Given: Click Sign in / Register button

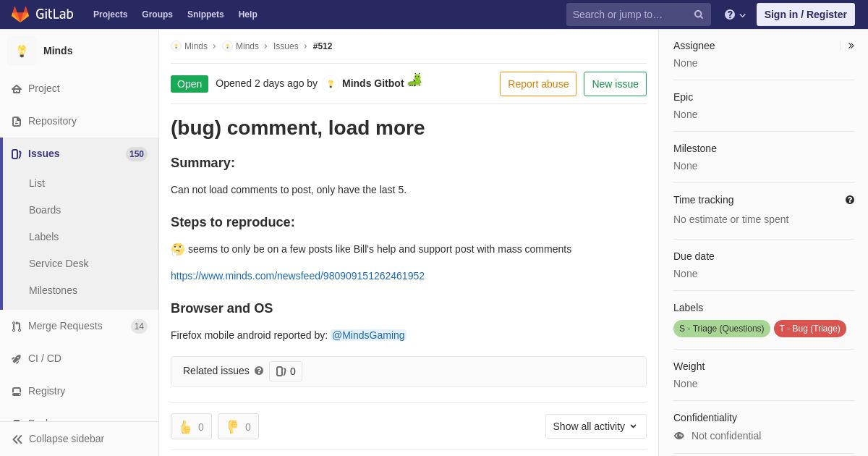Looking at the screenshot, I should [806, 14].
